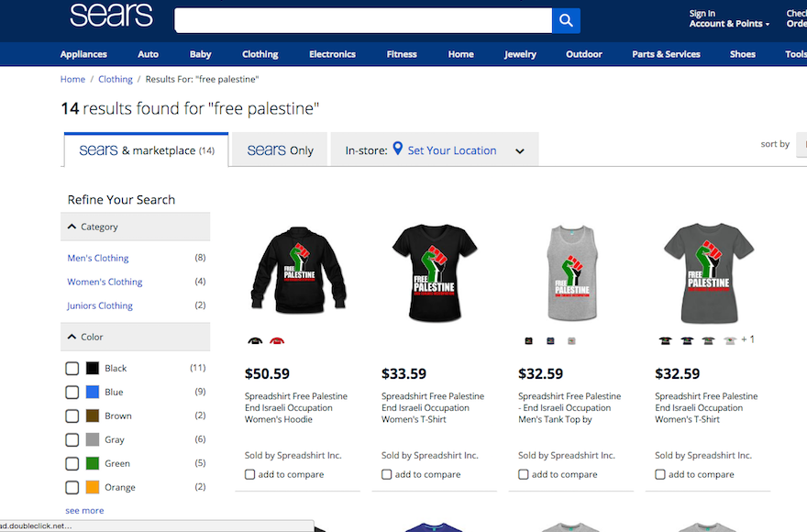This screenshot has width=807, height=532.
Task: Choose the navy tank top color variant
Action: tap(550, 340)
